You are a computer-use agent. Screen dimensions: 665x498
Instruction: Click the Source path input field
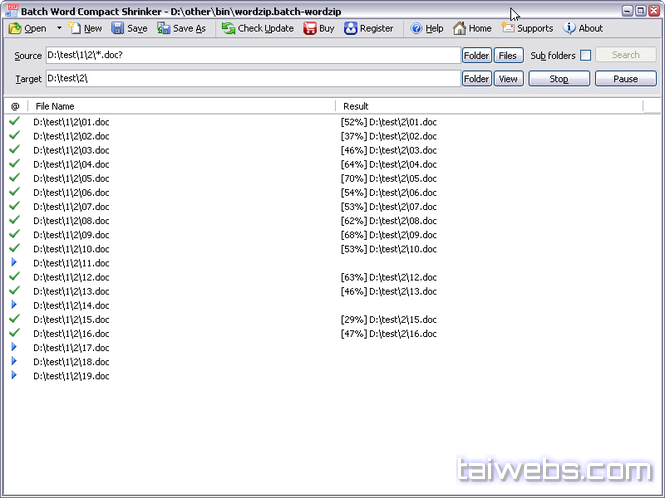click(x=252, y=56)
